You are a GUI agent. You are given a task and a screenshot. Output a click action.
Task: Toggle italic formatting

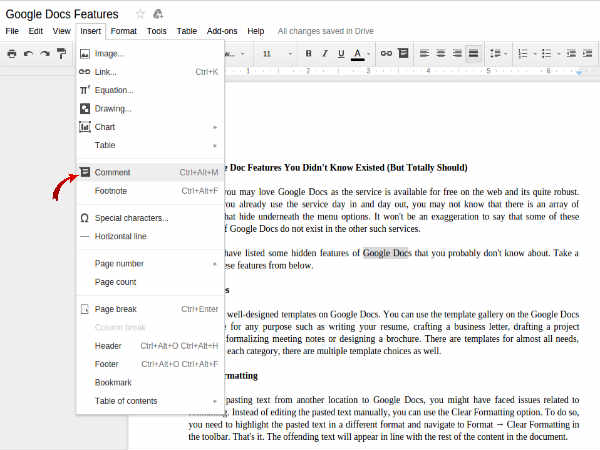325,53
